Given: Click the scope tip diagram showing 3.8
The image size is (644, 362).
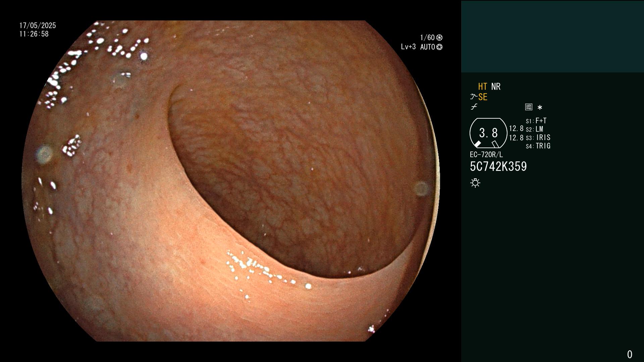Looking at the screenshot, I should [488, 133].
